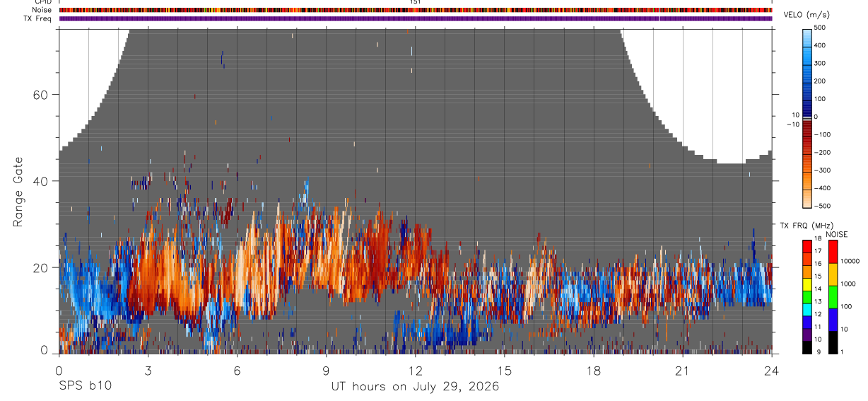This screenshot has width=868, height=401.
Task: Click the Noise strip at top of plot
Action: (x=416, y=10)
